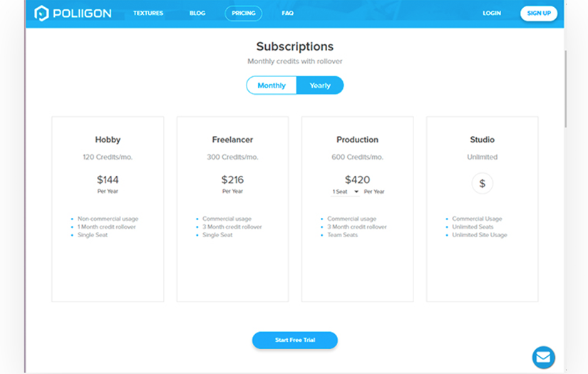Open the FAQ page
588x374 pixels.
tap(288, 13)
